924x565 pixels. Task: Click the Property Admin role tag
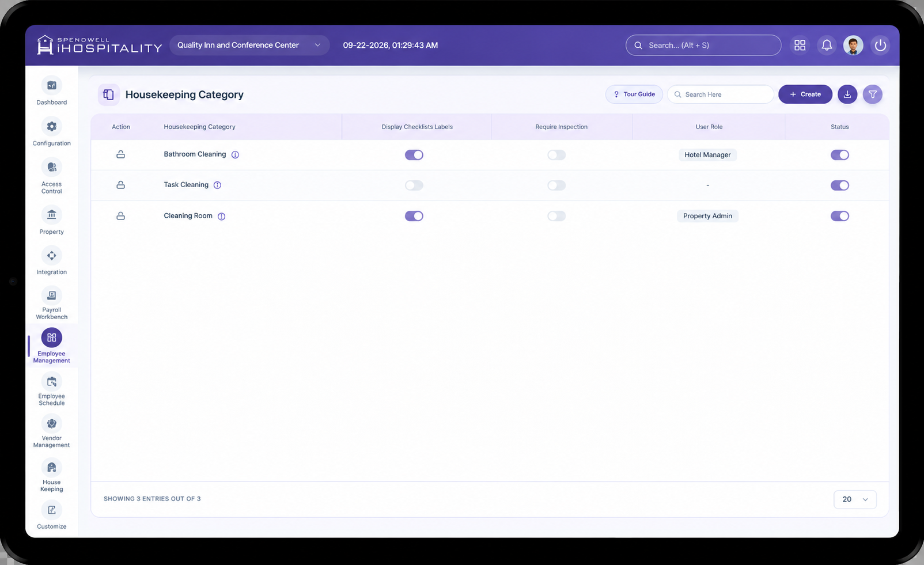[707, 216]
